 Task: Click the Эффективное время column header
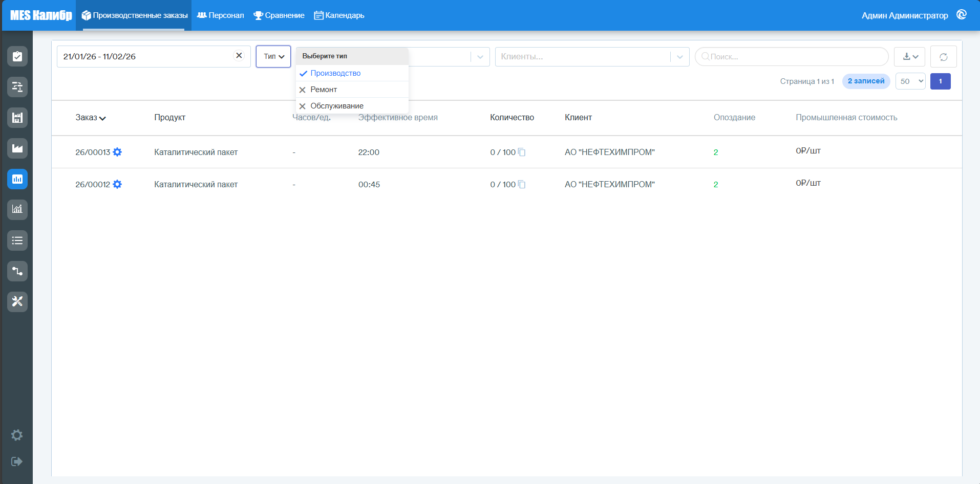click(x=398, y=117)
